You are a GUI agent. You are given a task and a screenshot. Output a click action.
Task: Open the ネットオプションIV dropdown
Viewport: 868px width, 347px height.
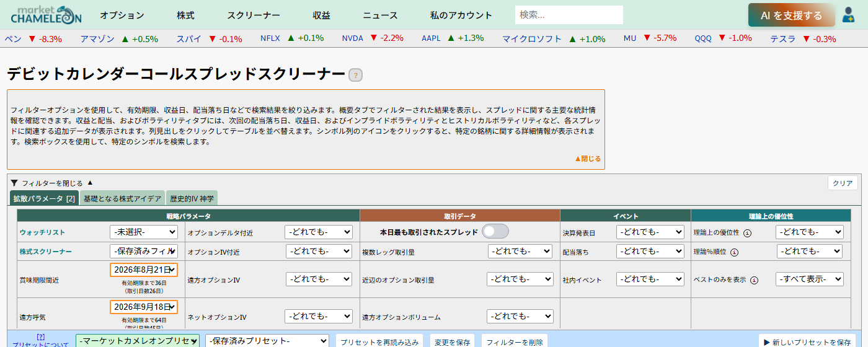point(318,316)
